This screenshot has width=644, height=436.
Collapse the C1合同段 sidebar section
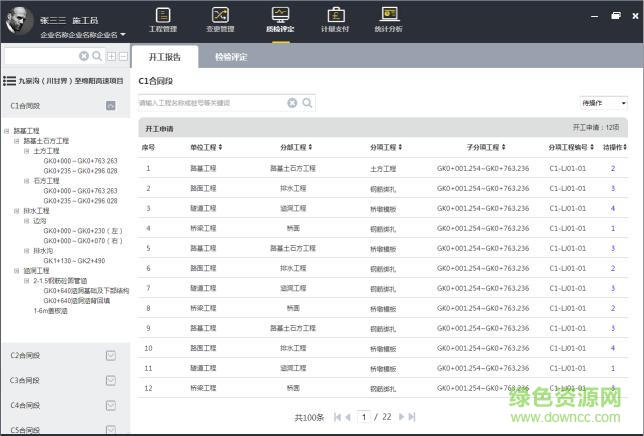[111, 105]
